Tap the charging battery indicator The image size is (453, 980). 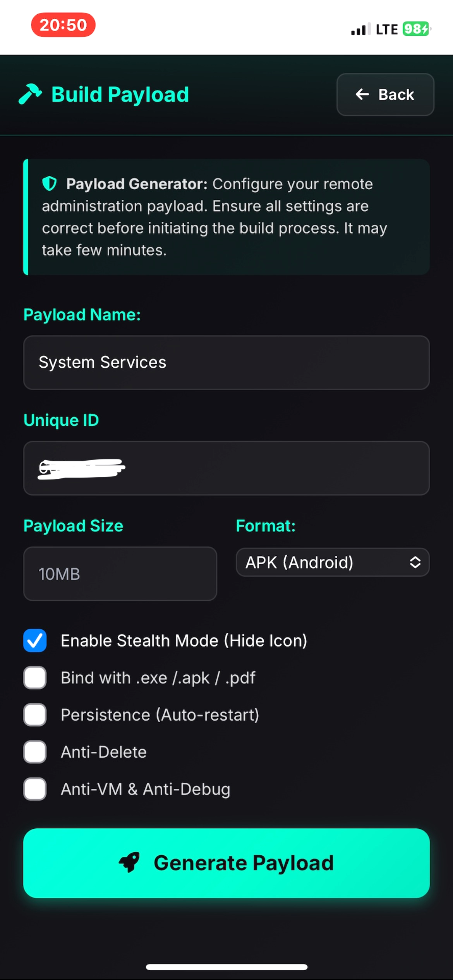tap(415, 28)
